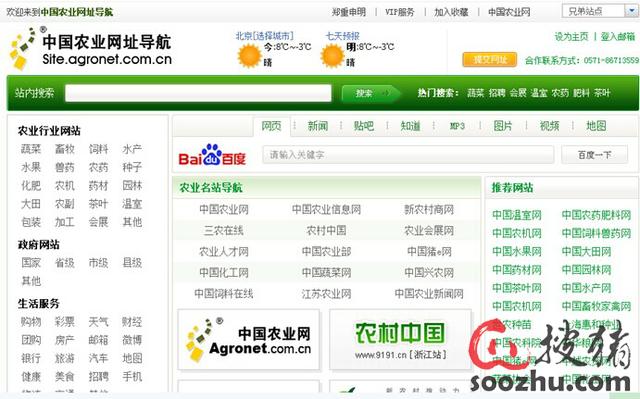Switch to the 网页 search tab
Screen dimensions: 640x399
[271, 126]
